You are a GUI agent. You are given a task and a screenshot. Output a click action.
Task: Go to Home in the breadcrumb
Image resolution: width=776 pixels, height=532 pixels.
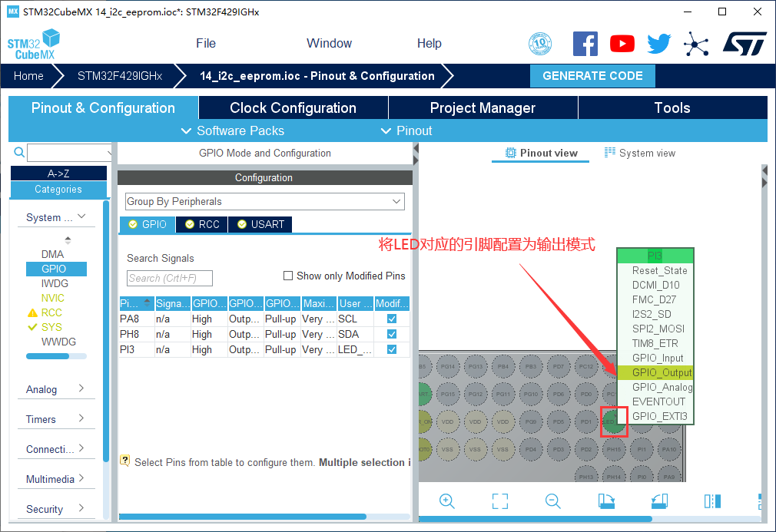click(x=28, y=75)
